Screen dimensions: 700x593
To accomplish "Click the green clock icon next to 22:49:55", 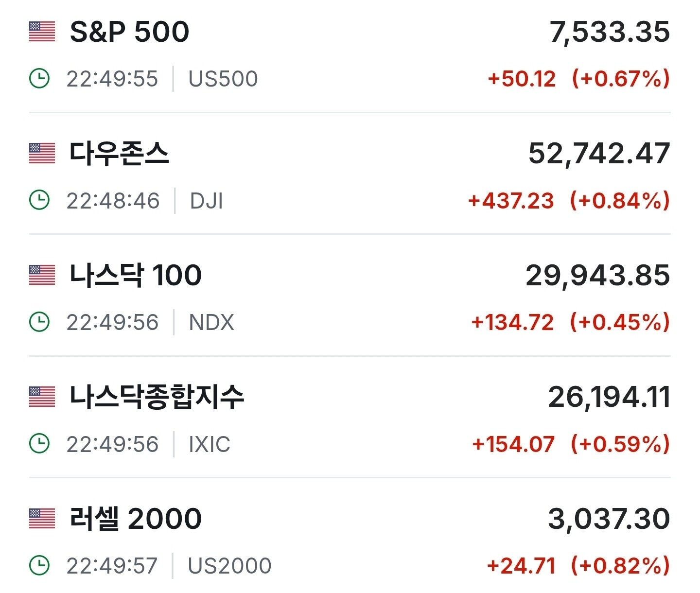I will point(39,78).
